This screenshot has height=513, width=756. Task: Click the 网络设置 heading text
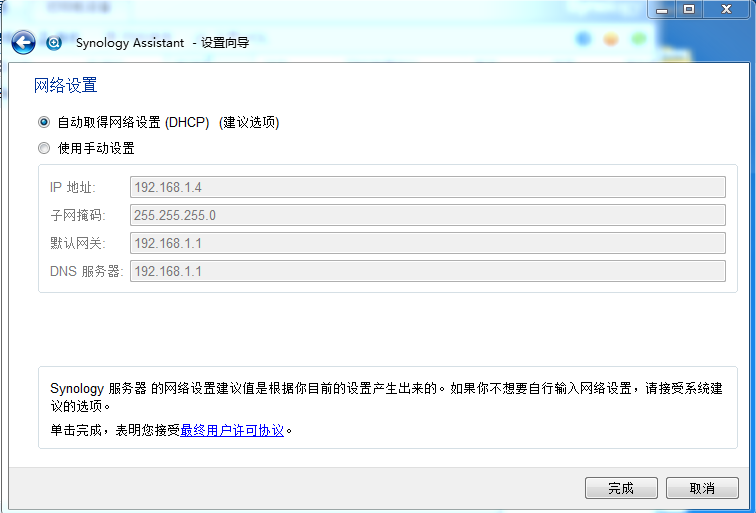(66, 85)
